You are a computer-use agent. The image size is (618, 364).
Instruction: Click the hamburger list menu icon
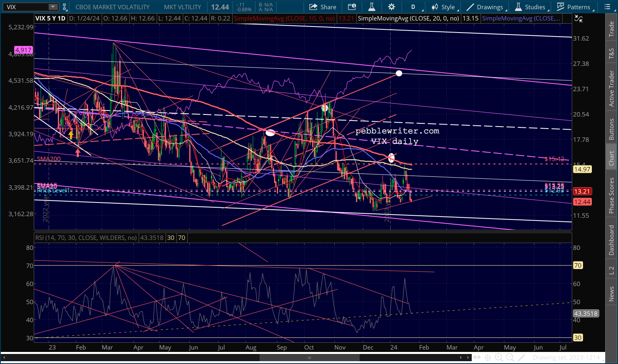(x=607, y=7)
